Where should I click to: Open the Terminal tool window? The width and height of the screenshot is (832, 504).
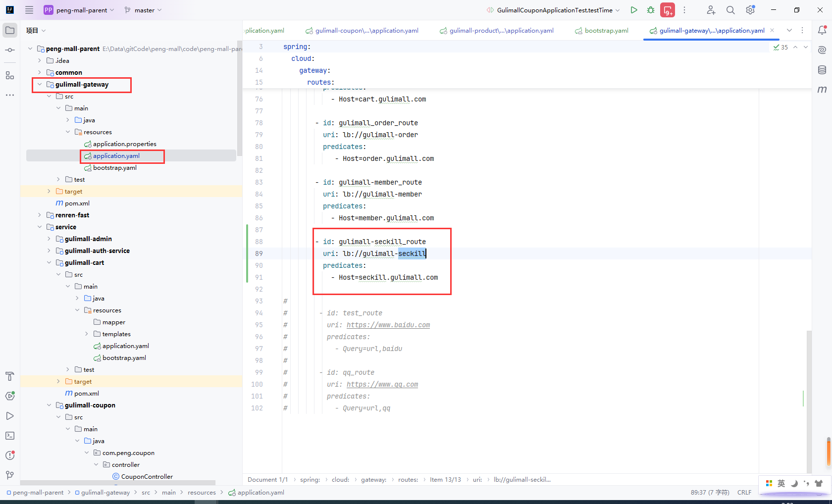(x=10, y=436)
